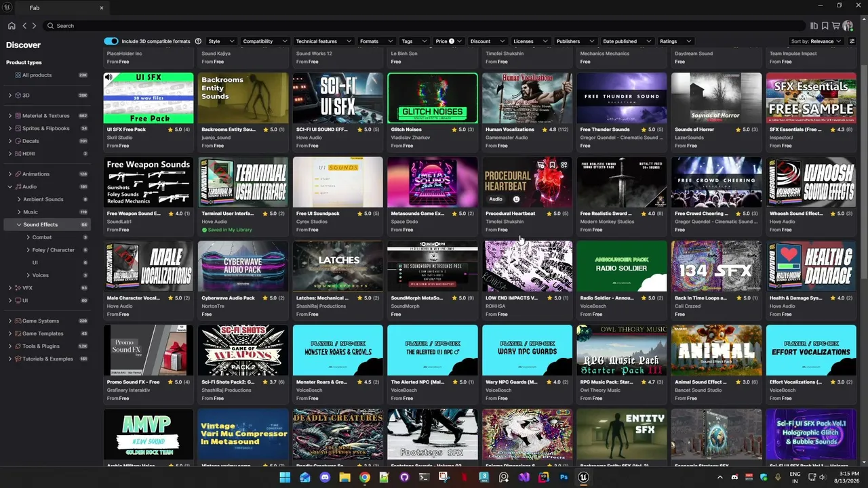This screenshot has height=488, width=868.
Task: Select Voices in the sidebar
Action: [x=41, y=275]
